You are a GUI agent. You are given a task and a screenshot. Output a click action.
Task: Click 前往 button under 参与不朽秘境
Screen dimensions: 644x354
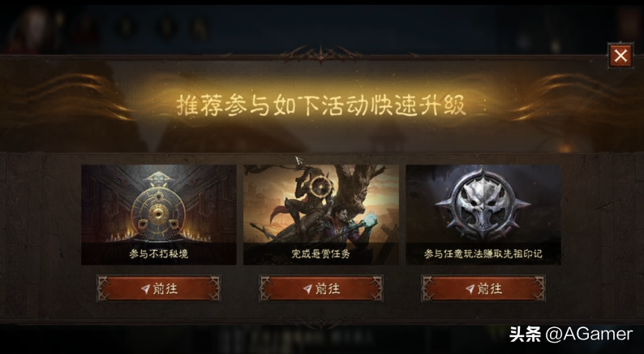click(x=158, y=288)
